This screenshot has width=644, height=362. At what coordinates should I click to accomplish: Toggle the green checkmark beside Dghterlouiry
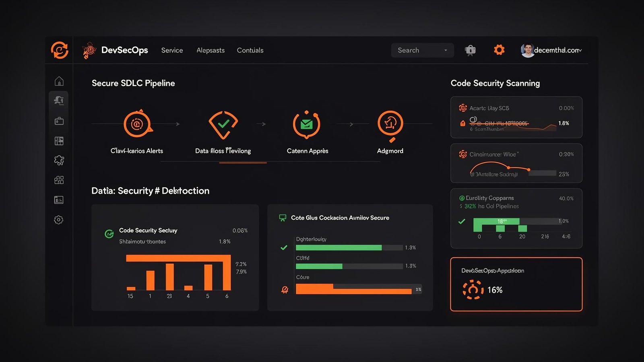[x=284, y=247]
